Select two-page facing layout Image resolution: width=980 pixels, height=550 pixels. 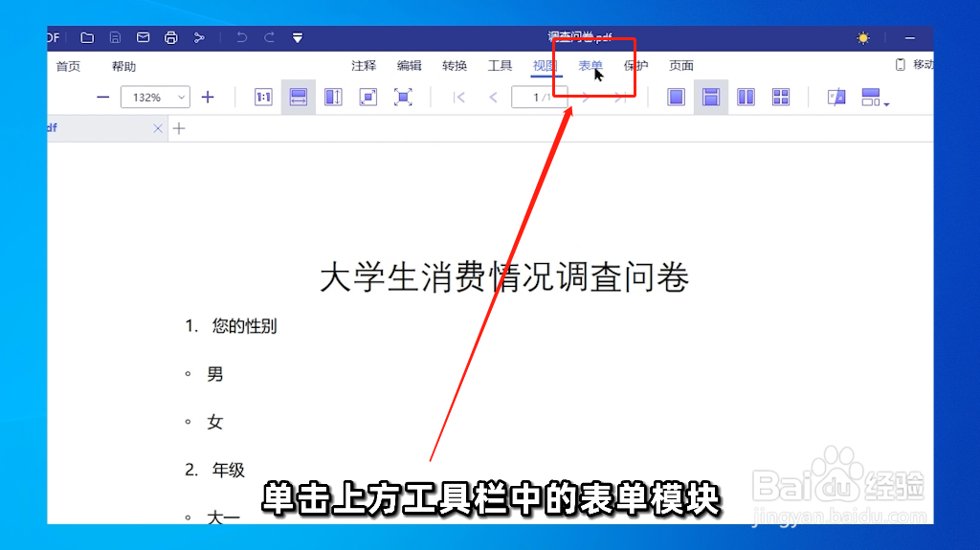point(746,98)
